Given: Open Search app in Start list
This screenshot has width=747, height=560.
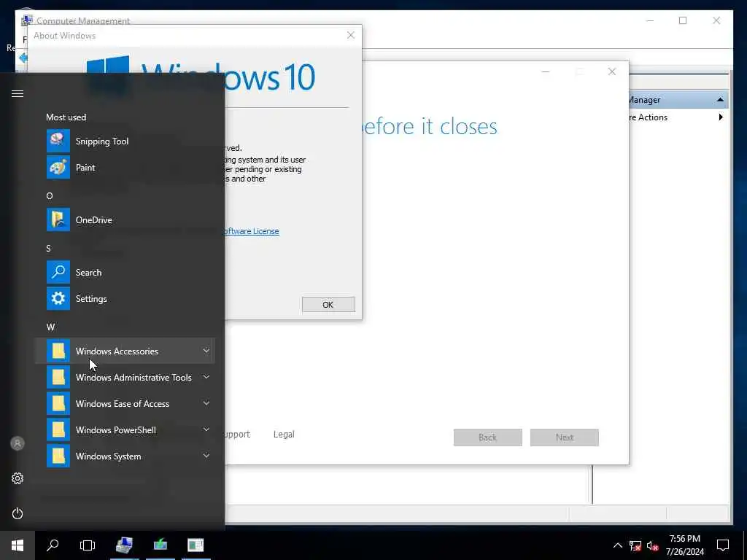Looking at the screenshot, I should tap(125, 273).
